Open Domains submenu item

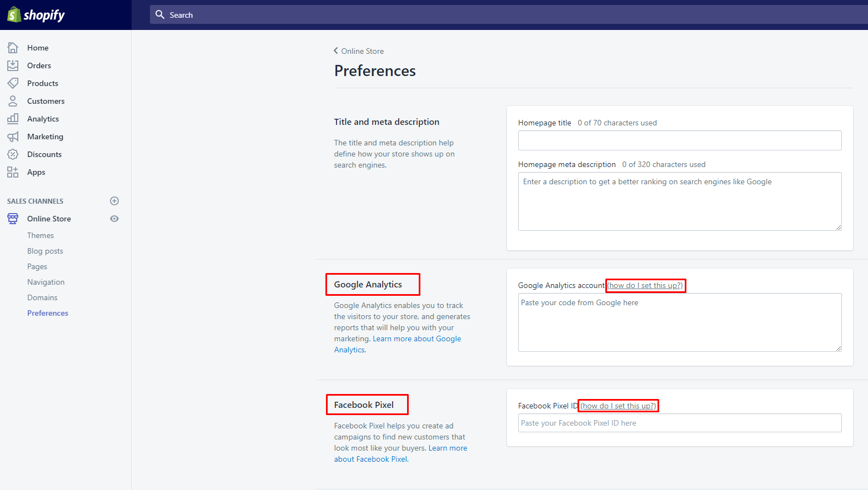pyautogui.click(x=42, y=297)
